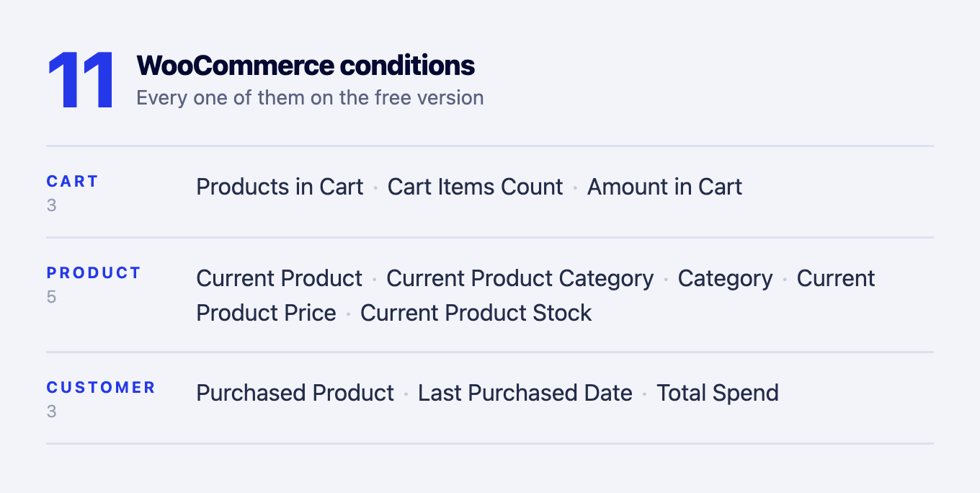Click the Total Spend condition
The height and width of the screenshot is (493, 980).
(718, 393)
